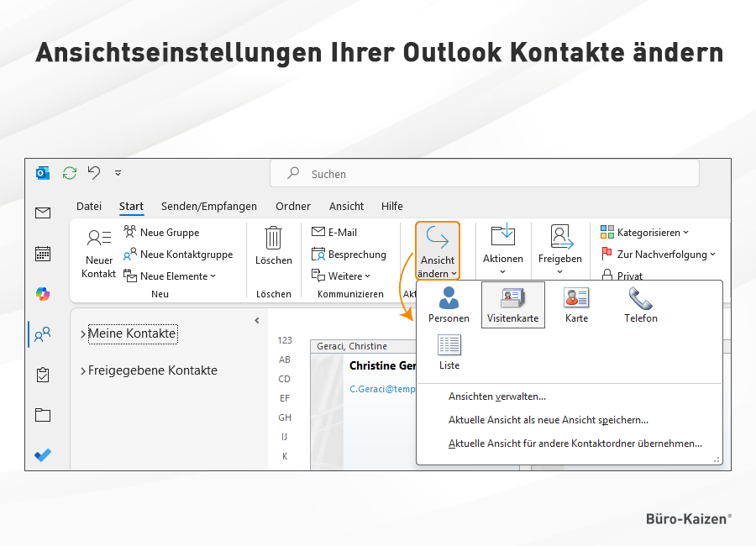Open the Calendar icon in sidebar
756x546 pixels.
pos(43,253)
